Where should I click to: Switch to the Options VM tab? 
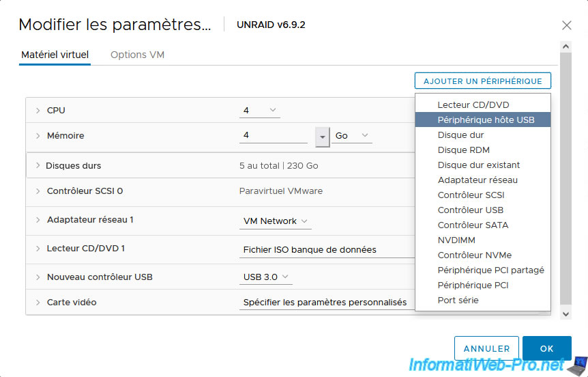pyautogui.click(x=137, y=55)
